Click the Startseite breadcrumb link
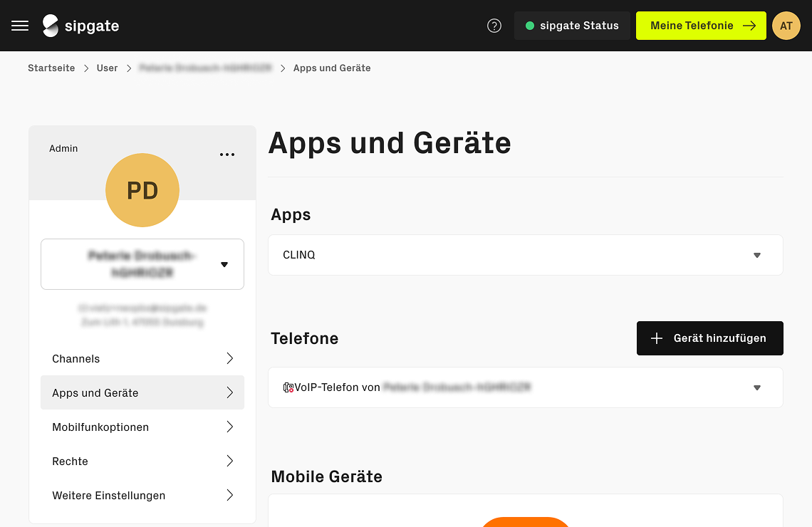 (51, 68)
